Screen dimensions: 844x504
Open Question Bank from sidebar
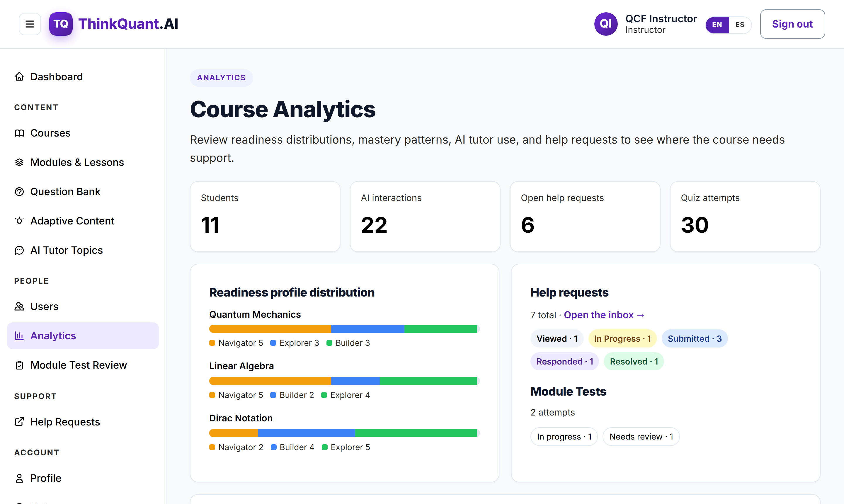tap(83, 192)
